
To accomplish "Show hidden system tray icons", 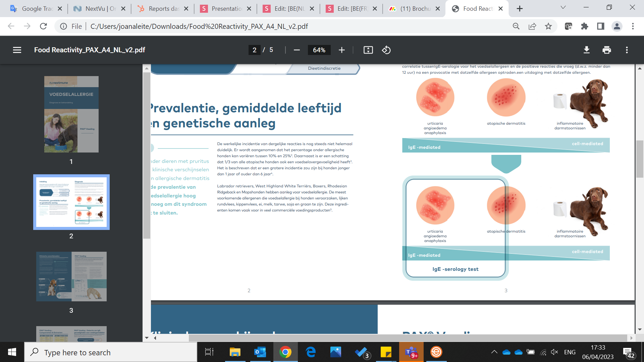I will coord(494,352).
